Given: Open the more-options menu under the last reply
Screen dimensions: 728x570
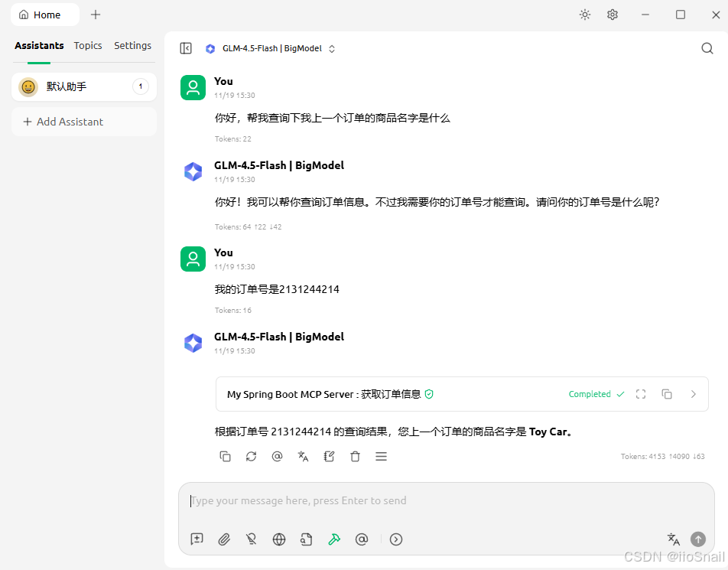Looking at the screenshot, I should tap(381, 457).
